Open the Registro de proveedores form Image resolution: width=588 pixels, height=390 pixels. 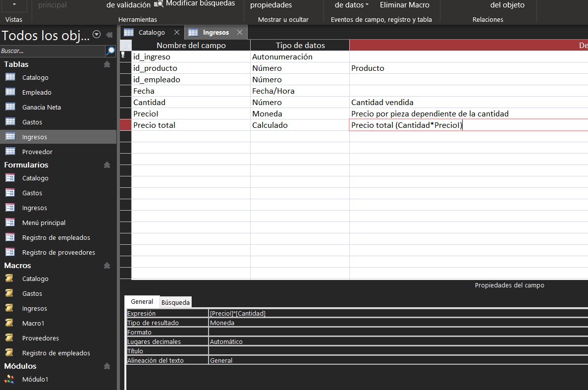(x=58, y=252)
